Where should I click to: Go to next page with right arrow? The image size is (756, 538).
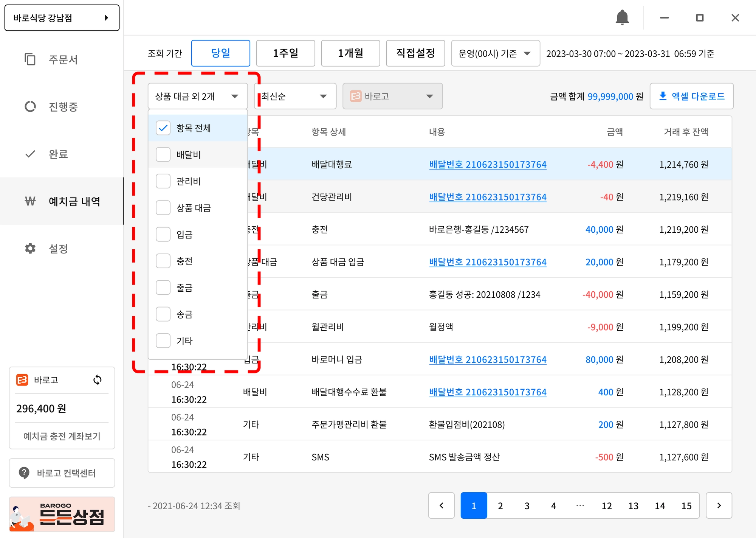click(x=719, y=505)
